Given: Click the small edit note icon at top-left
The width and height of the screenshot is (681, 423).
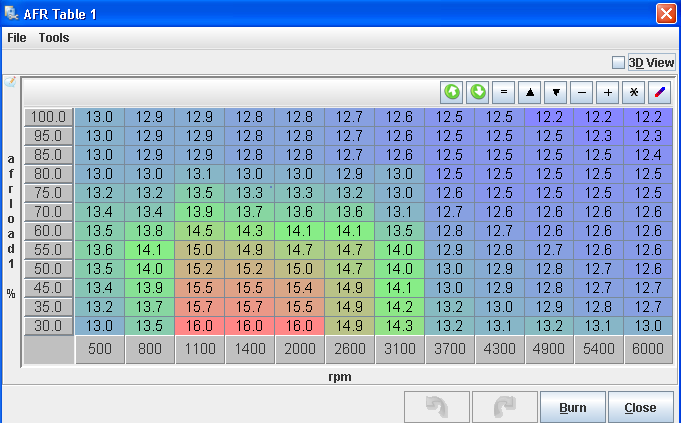Looking at the screenshot, I should click(x=10, y=82).
